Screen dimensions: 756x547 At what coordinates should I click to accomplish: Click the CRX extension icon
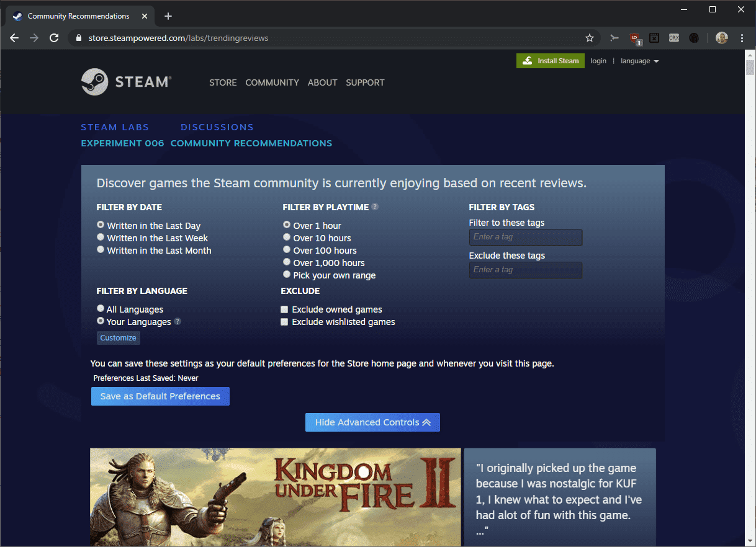pos(674,38)
